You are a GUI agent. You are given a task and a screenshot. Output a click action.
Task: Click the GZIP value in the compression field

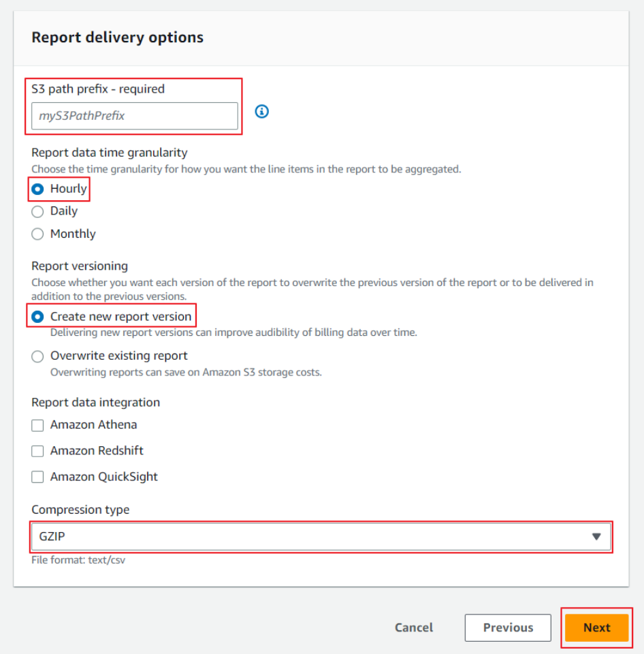52,537
